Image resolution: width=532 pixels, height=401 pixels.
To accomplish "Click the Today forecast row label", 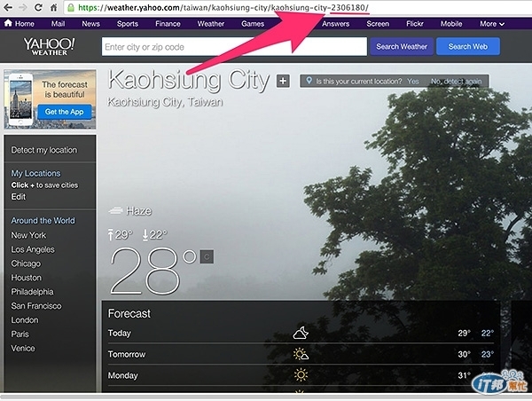I will pos(119,333).
